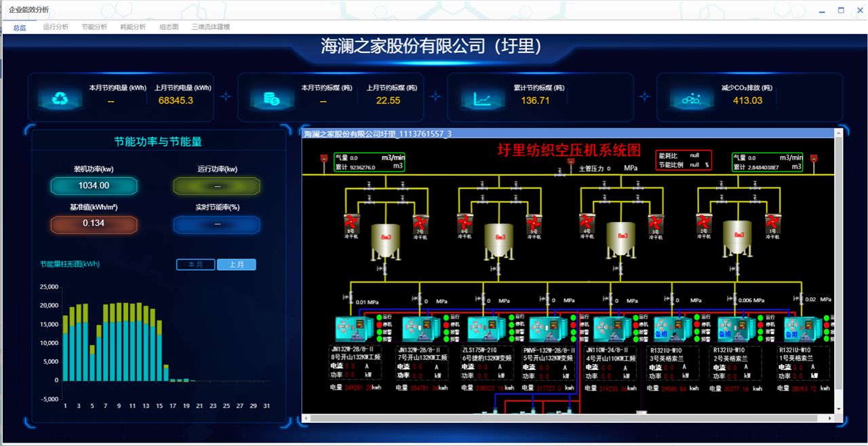Select the 3号英格索兰 standby compressor unit

click(x=673, y=329)
